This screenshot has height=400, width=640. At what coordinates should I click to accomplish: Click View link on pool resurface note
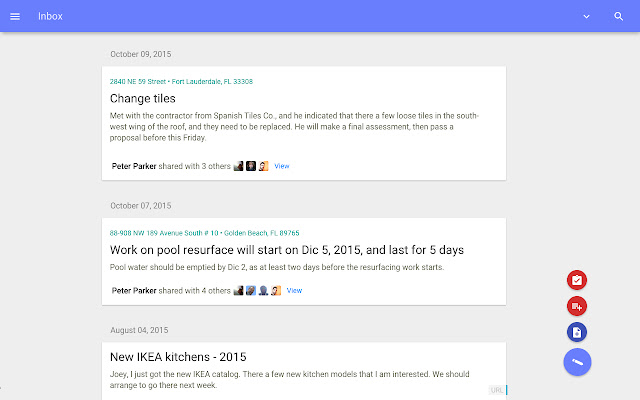tap(294, 290)
